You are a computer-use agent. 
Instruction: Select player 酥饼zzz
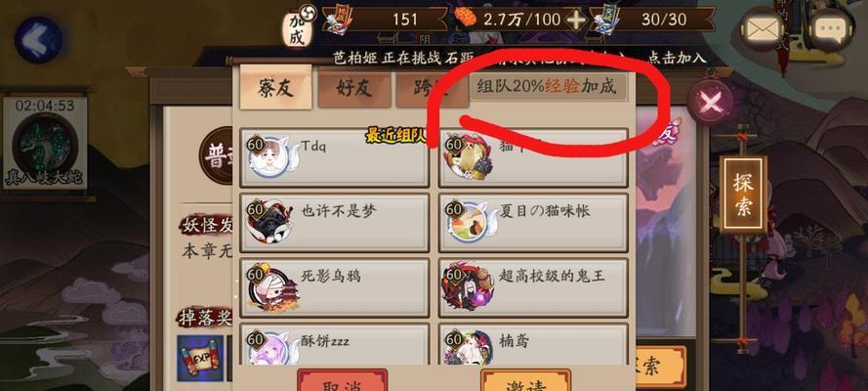(x=335, y=344)
